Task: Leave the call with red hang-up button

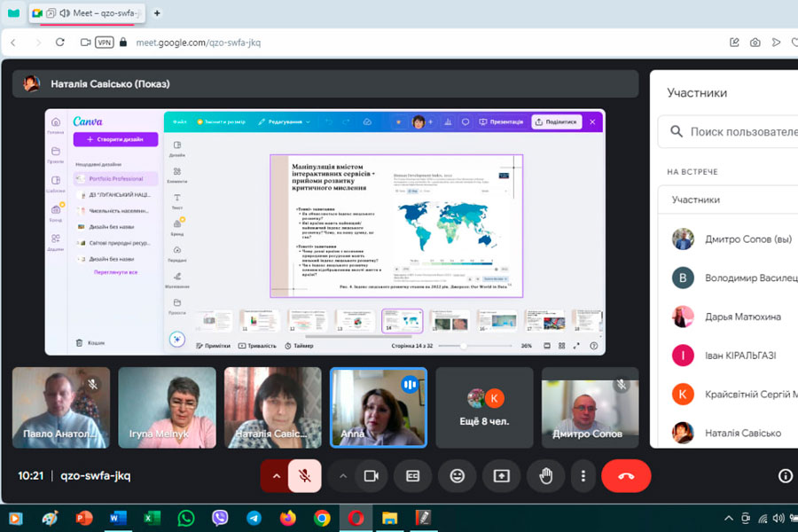Action: point(626,476)
